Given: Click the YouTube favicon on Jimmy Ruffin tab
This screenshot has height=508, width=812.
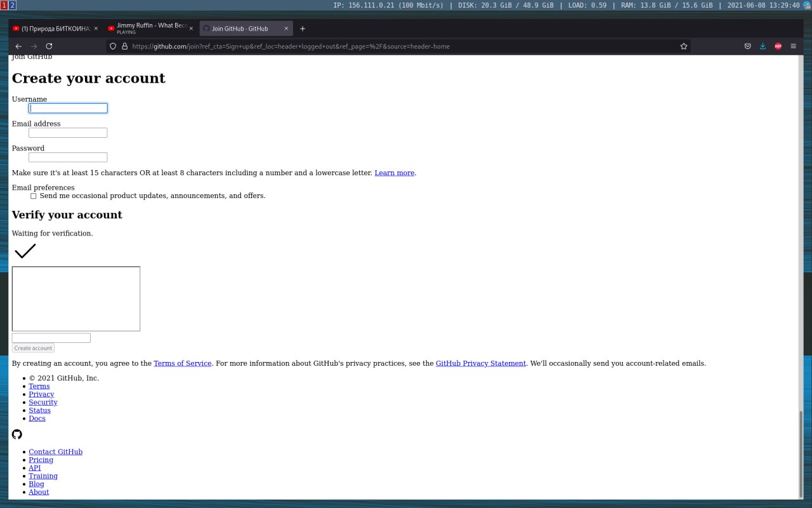Looking at the screenshot, I should [x=111, y=29].
